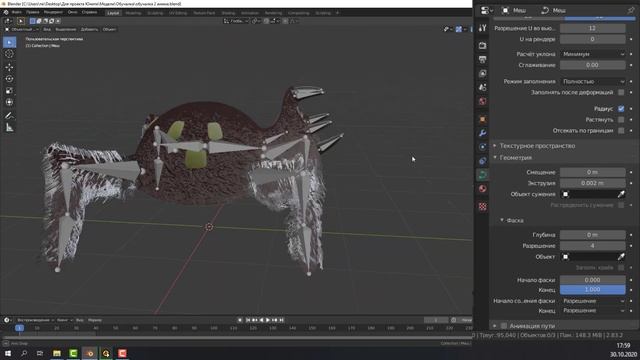Open the Texture properties tab
The width and height of the screenshot is (640, 360).
click(482, 207)
